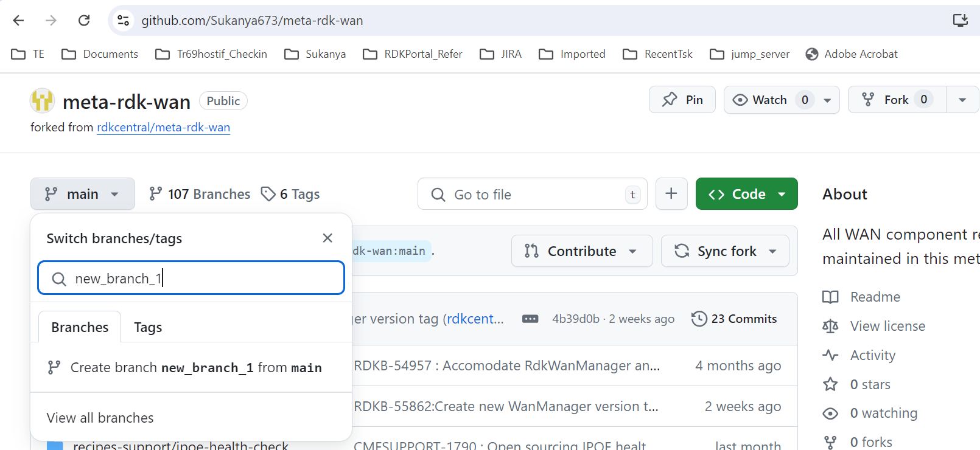Viewport: 980px width, 450px height.
Task: Open the Tr69hostif_Checkin bookmarks folder
Action: pos(211,54)
